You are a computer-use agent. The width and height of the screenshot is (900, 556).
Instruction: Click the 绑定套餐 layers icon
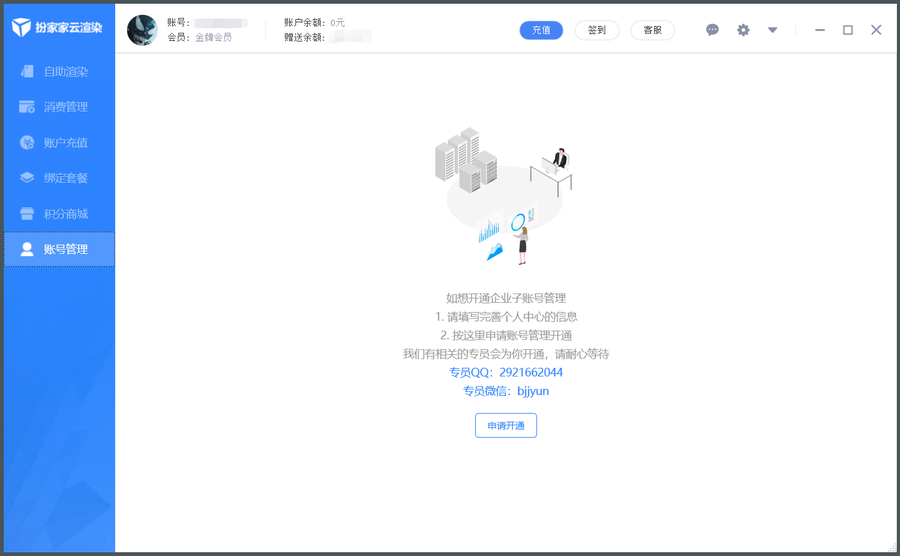pos(27,178)
